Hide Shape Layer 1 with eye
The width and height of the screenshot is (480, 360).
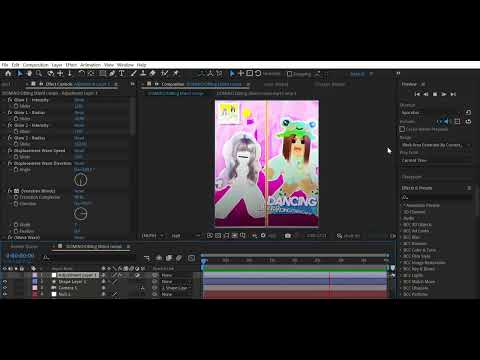(5, 282)
